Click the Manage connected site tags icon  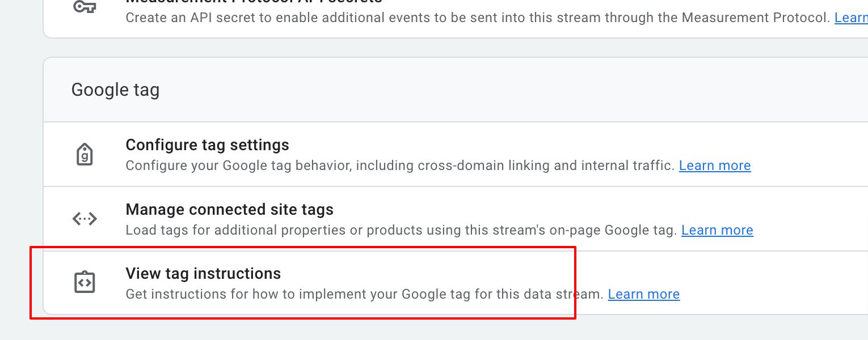[x=85, y=219]
